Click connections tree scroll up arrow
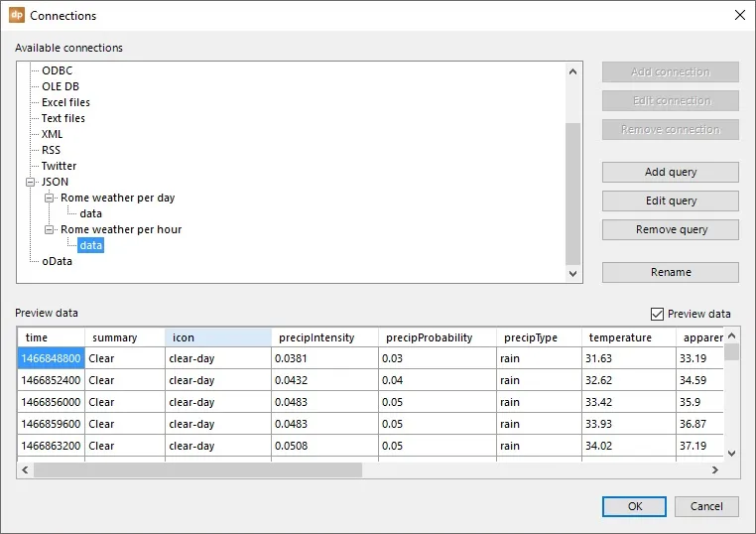Image resolution: width=756 pixels, height=534 pixels. tap(572, 71)
